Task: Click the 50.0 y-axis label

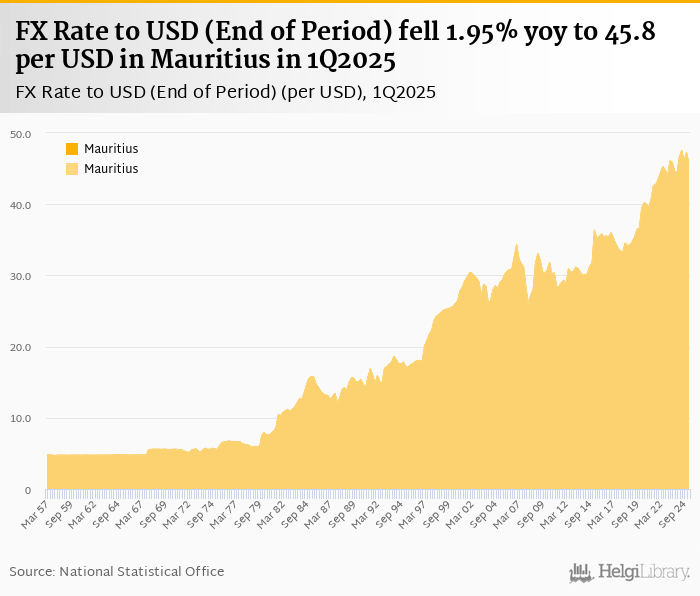Action: coord(21,134)
